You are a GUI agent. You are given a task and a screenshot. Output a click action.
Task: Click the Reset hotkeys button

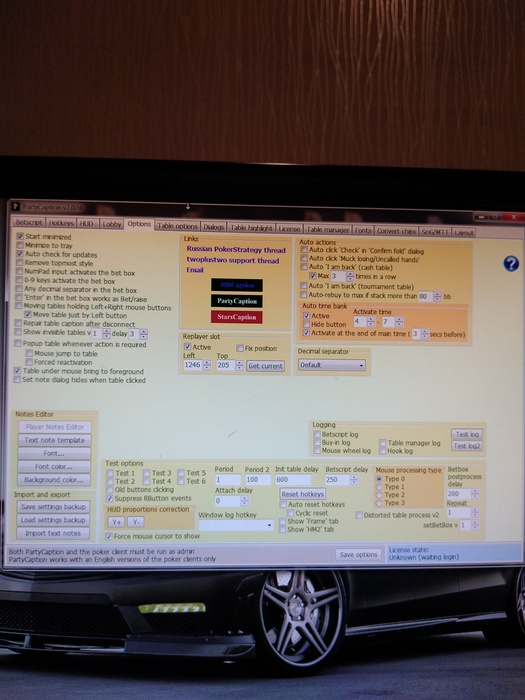(303, 494)
